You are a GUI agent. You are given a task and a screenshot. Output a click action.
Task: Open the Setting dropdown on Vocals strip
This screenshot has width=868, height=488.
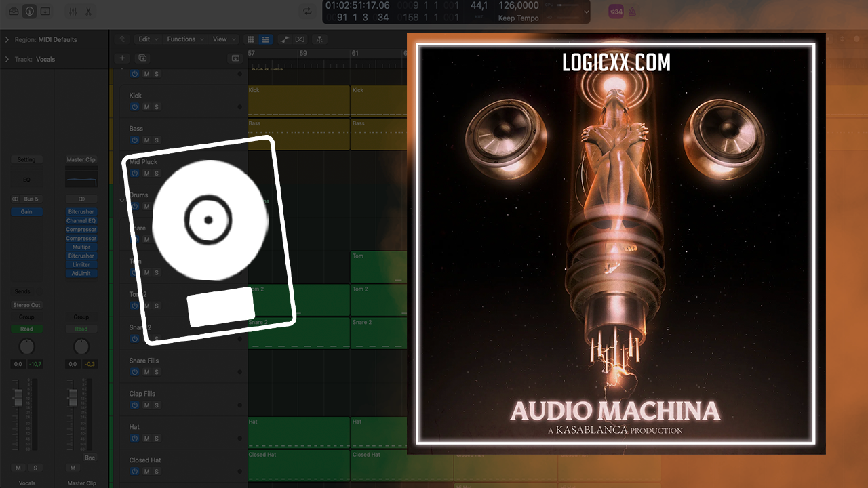click(26, 160)
